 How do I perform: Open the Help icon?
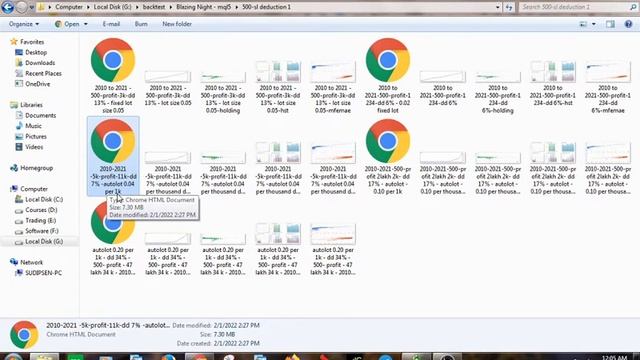pos(629,24)
